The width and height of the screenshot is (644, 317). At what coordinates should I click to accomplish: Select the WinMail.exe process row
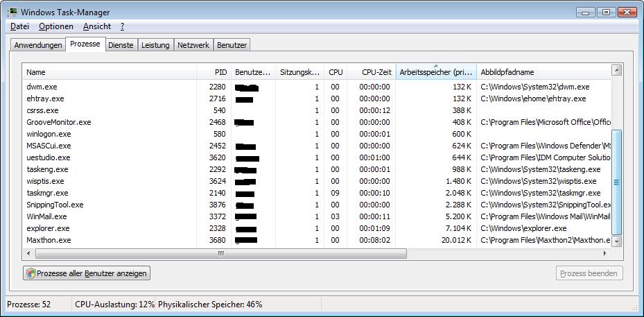317,216
